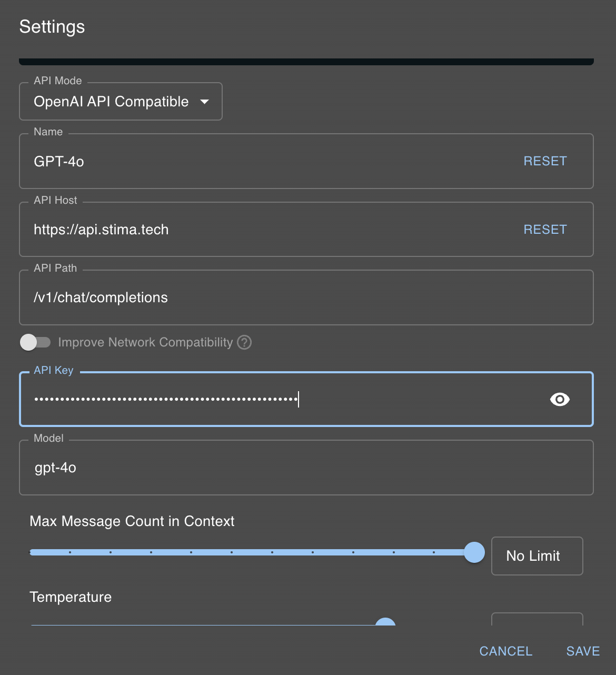Open the API Mode dropdown arrow
The height and width of the screenshot is (675, 616).
(205, 102)
